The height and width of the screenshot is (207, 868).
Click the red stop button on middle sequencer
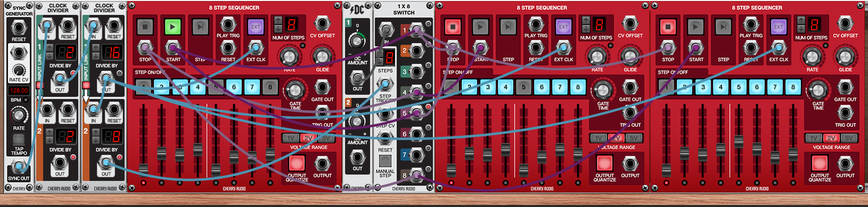(x=453, y=27)
